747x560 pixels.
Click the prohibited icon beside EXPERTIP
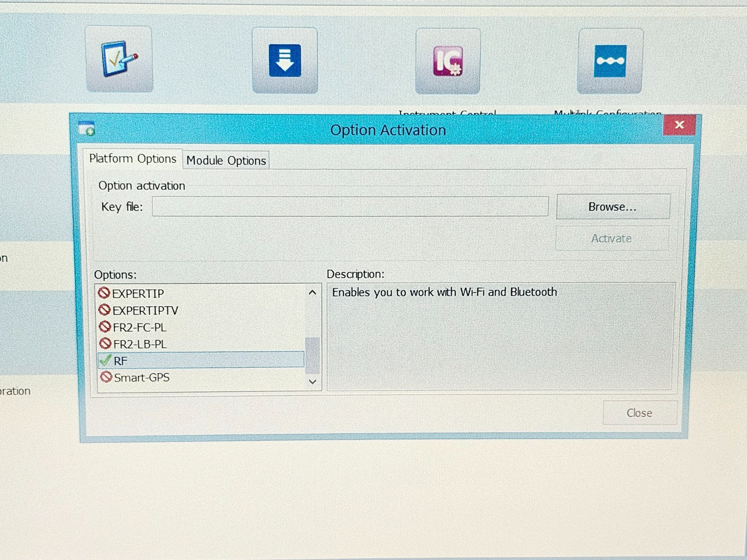tap(105, 294)
